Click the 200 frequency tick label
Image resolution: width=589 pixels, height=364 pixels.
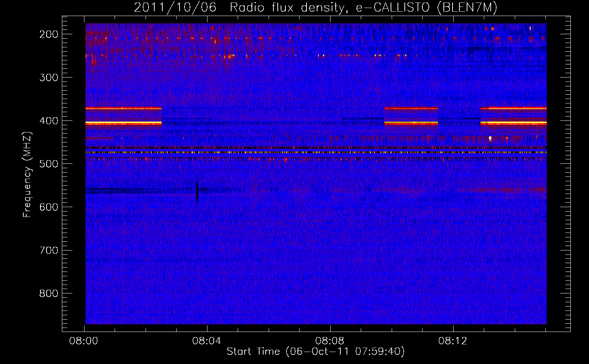point(49,34)
